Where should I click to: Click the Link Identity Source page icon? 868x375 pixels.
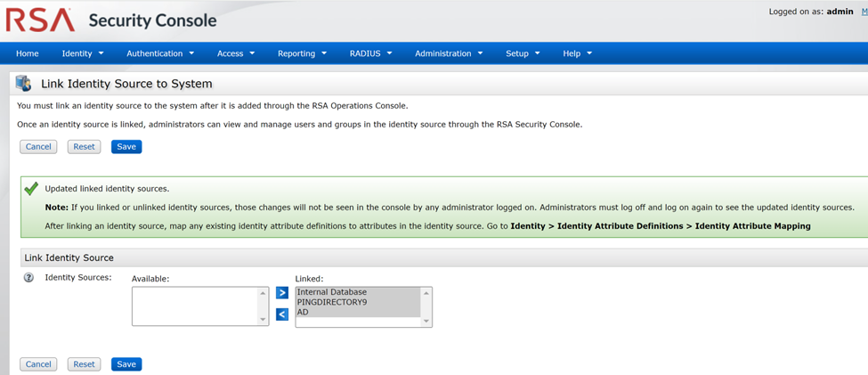[24, 84]
